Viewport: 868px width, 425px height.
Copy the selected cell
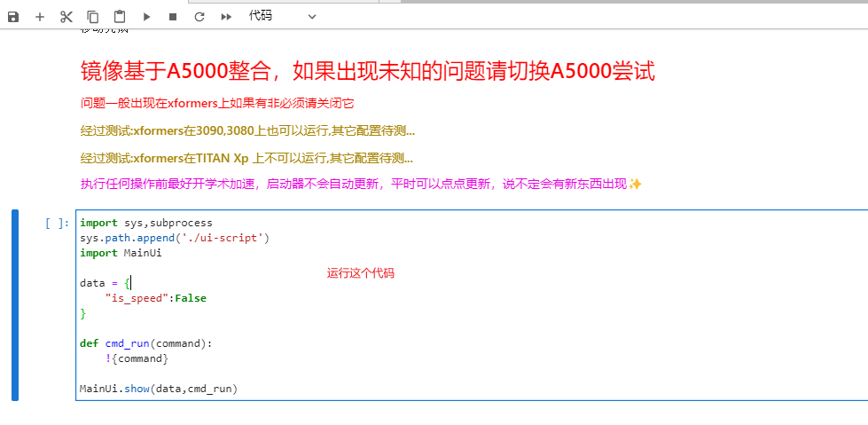pos(93,16)
